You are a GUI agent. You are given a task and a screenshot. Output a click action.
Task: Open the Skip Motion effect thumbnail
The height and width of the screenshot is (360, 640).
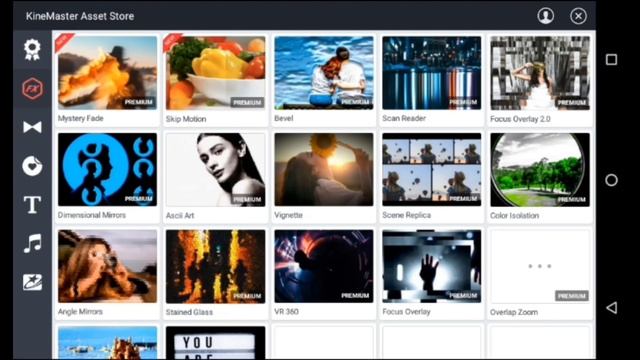[216, 73]
